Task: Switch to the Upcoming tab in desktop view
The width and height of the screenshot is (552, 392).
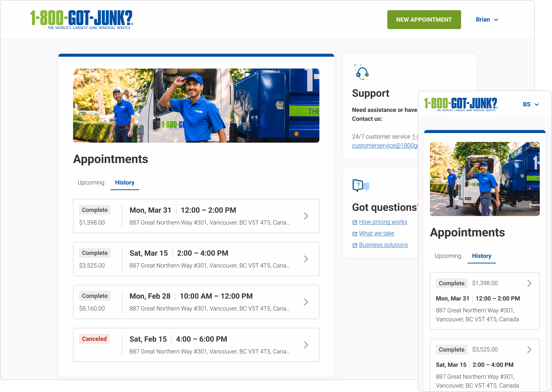Action: coord(91,182)
